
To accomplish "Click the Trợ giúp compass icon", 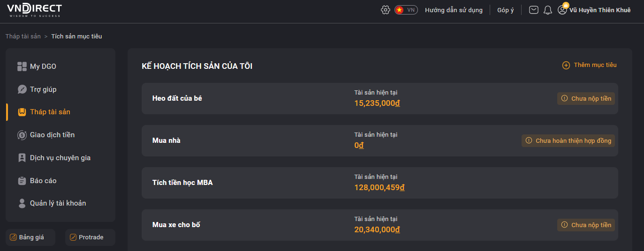I will click(22, 89).
